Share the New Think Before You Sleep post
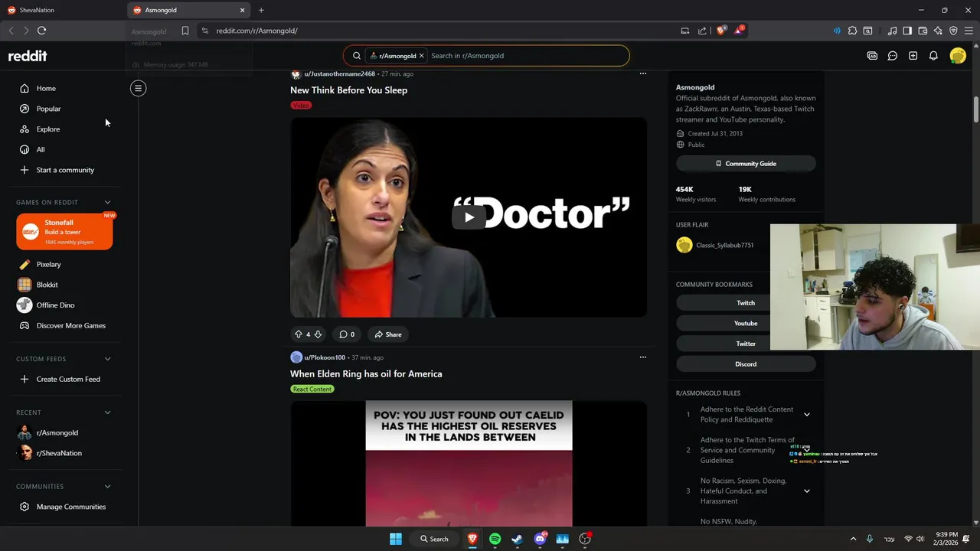 387,334
